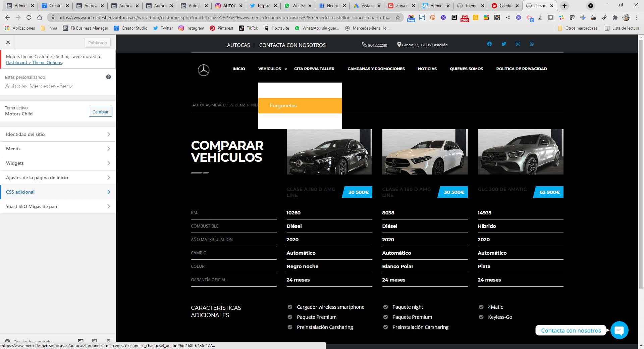This screenshot has height=349, width=644.
Task: Click AUTOCAS MERCEDES-BENZ breadcrumb
Action: point(219,105)
